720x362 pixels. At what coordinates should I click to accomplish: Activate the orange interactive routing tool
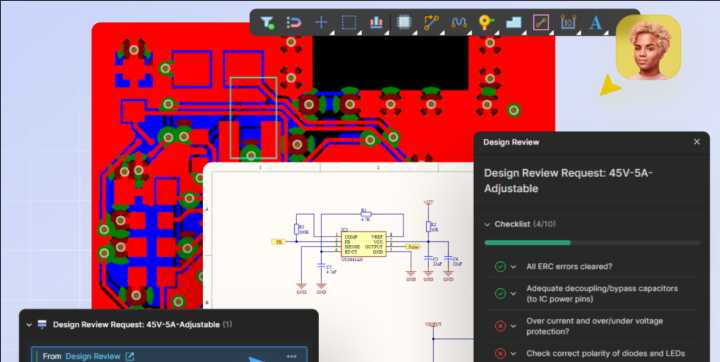click(x=431, y=23)
